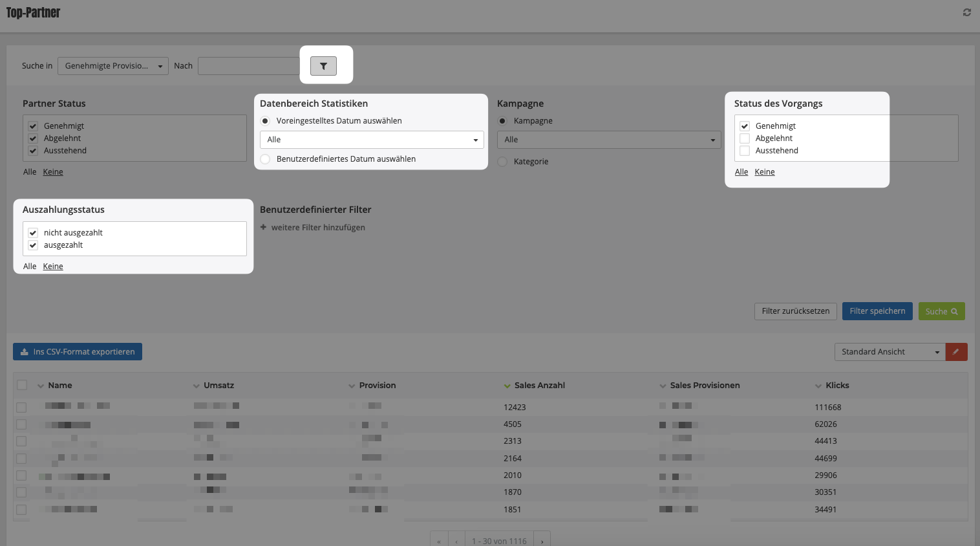Tick checkbox for row with 4505 sales
Image resolution: width=980 pixels, height=546 pixels.
pyautogui.click(x=21, y=424)
